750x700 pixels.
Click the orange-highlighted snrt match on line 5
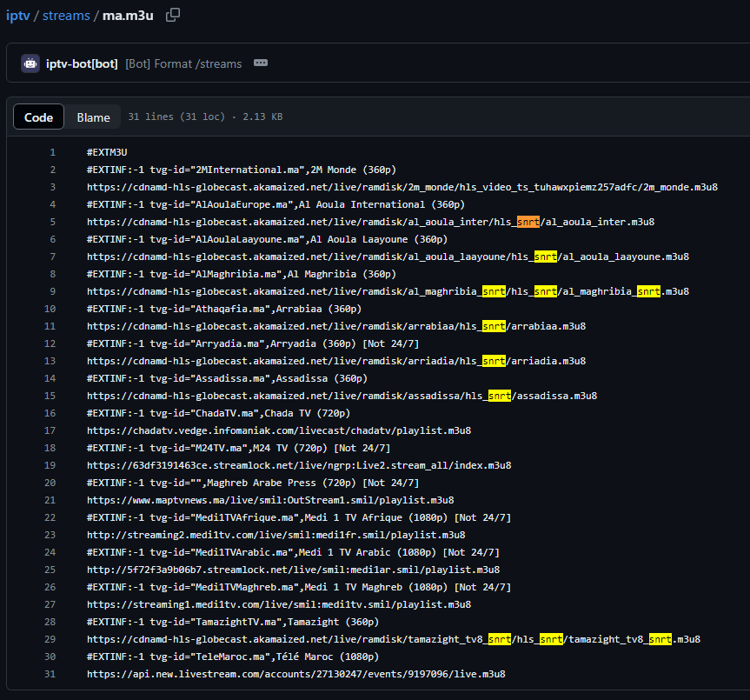pyautogui.click(x=528, y=222)
